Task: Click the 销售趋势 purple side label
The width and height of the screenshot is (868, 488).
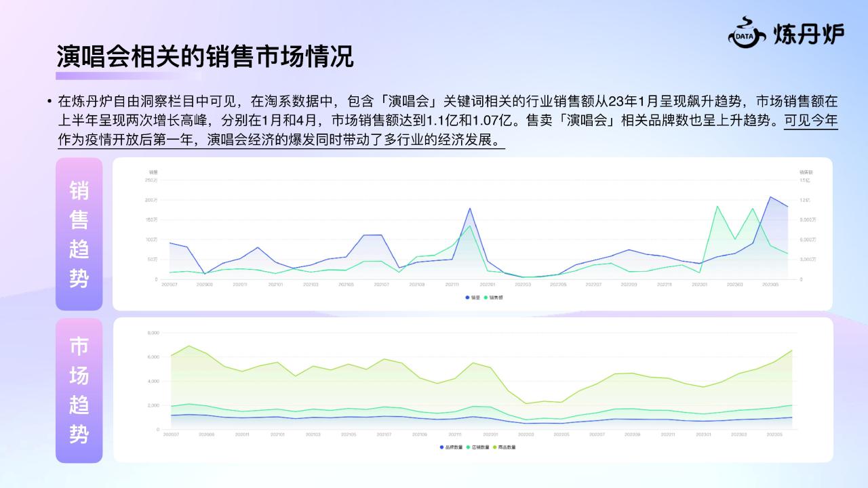Action: click(79, 234)
